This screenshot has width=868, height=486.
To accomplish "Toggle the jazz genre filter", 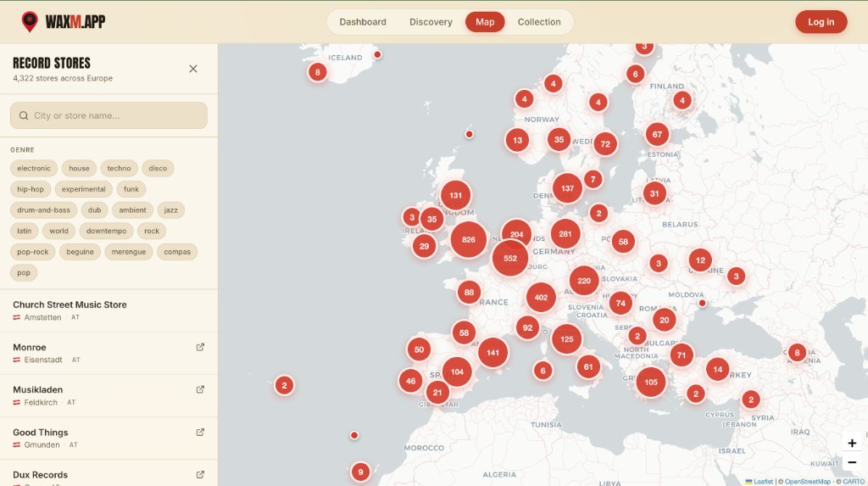I will (x=171, y=210).
